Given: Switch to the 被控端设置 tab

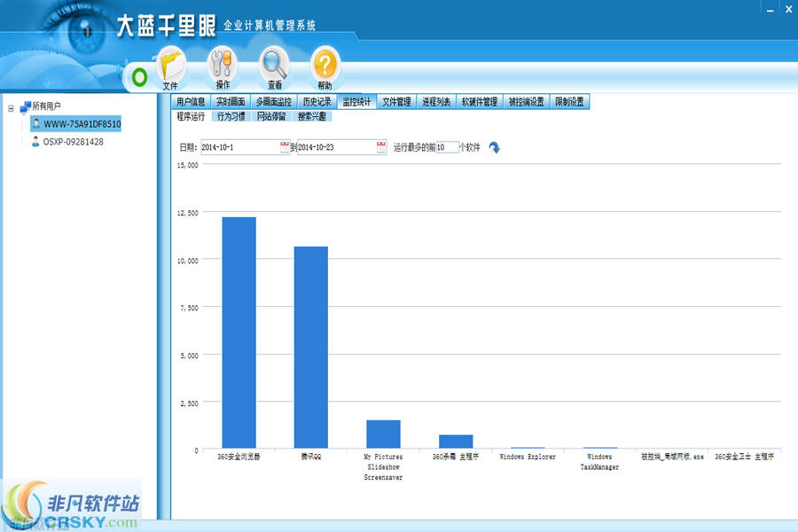Looking at the screenshot, I should click(x=526, y=102).
